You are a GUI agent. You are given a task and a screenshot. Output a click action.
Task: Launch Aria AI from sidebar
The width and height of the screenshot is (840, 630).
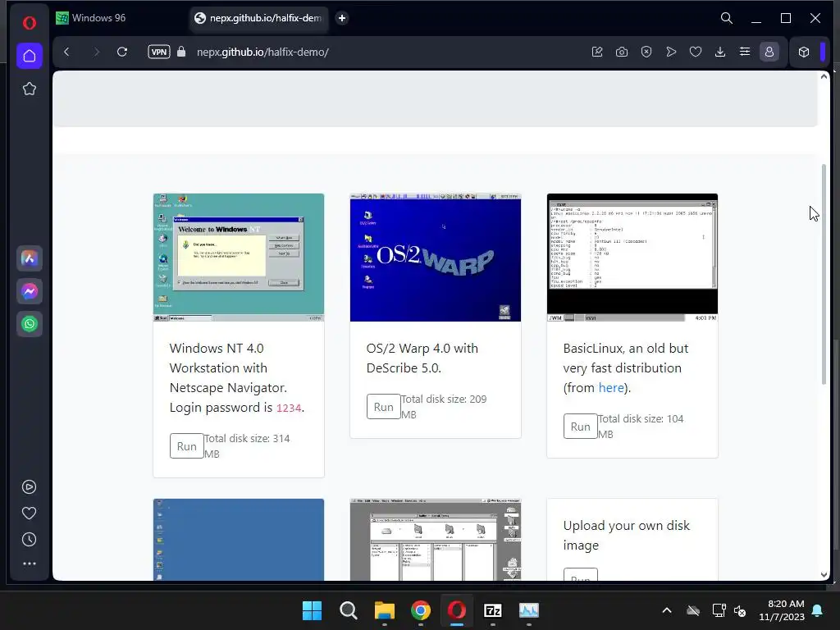(x=30, y=258)
